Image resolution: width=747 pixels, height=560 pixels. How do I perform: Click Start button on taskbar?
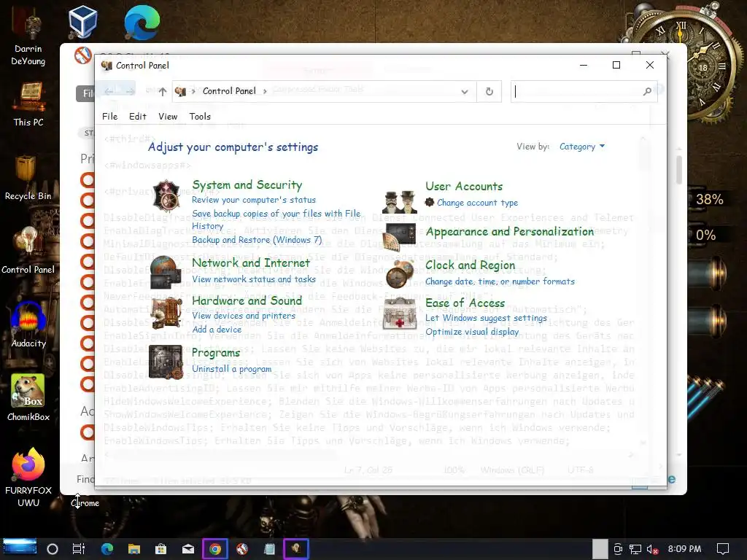pyautogui.click(x=20, y=547)
